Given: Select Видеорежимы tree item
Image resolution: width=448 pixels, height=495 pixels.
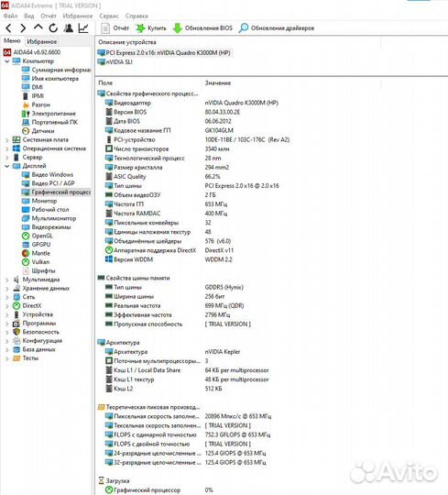Looking at the screenshot, I should point(46,227).
